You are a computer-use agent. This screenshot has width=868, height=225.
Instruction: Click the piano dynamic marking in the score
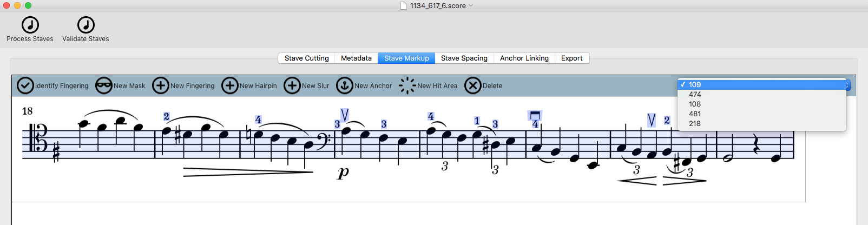[x=343, y=172]
